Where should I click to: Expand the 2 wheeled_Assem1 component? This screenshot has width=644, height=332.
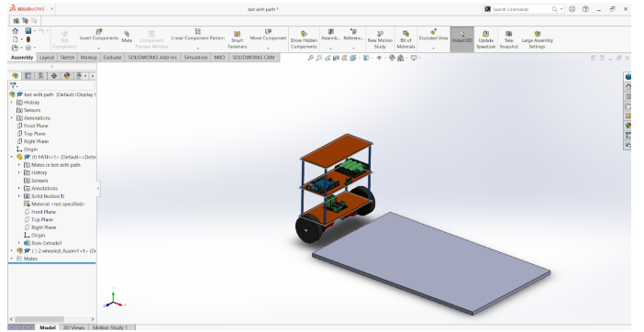(x=12, y=250)
